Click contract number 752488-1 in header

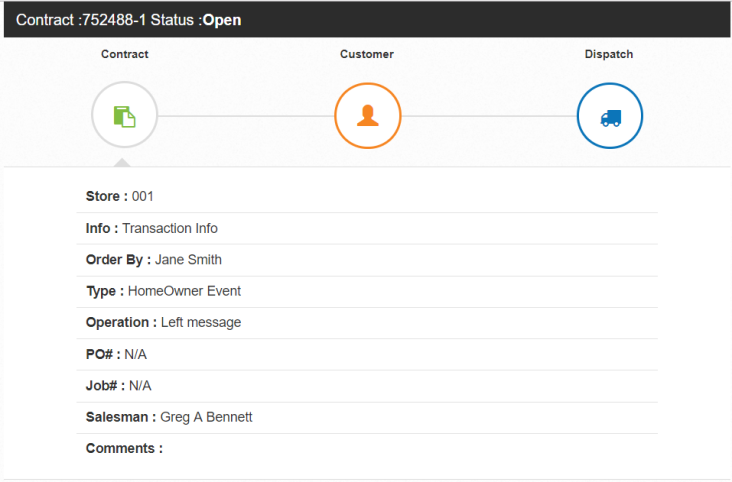point(113,20)
